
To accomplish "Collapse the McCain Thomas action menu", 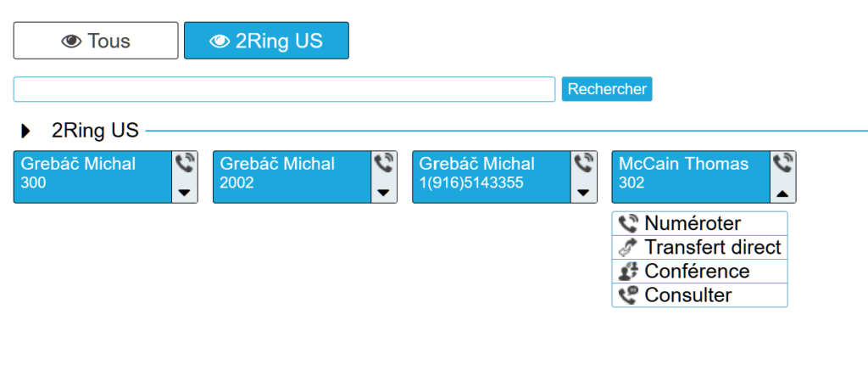I will pos(783,193).
